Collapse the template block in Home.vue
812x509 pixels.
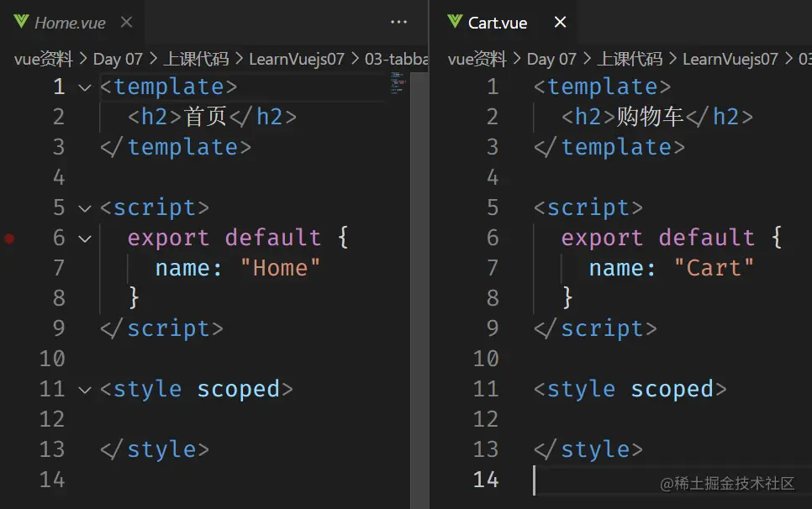tap(84, 87)
